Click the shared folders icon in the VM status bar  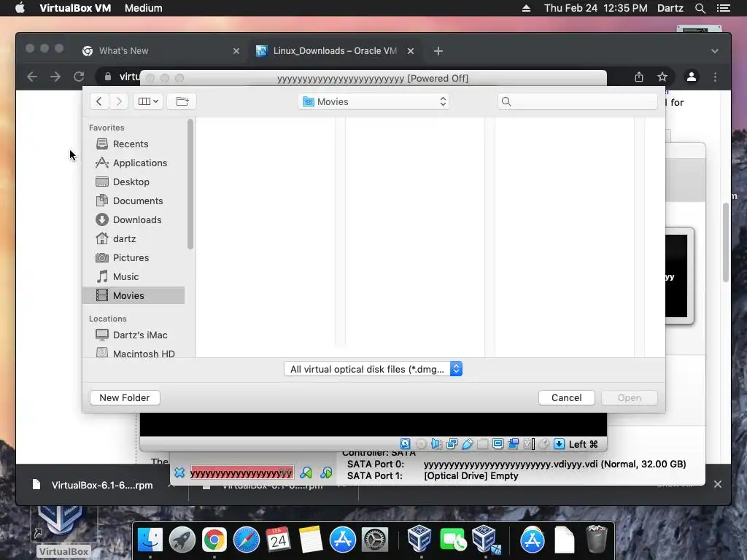pyautogui.click(x=482, y=444)
